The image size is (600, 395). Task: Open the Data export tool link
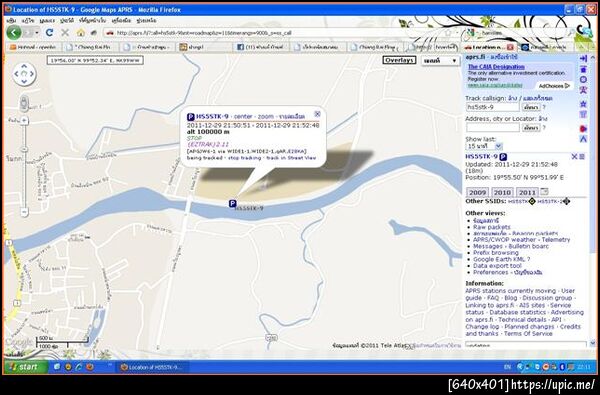coord(497,266)
